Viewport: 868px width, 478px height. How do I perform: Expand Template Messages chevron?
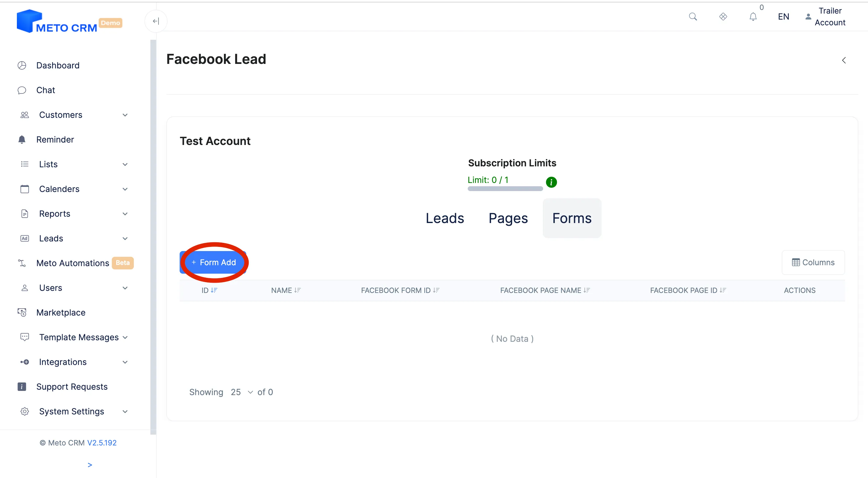click(125, 338)
